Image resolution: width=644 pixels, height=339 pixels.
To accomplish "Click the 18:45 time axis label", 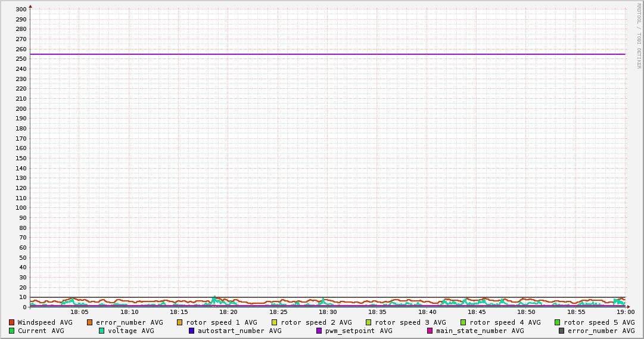I will (477, 312).
